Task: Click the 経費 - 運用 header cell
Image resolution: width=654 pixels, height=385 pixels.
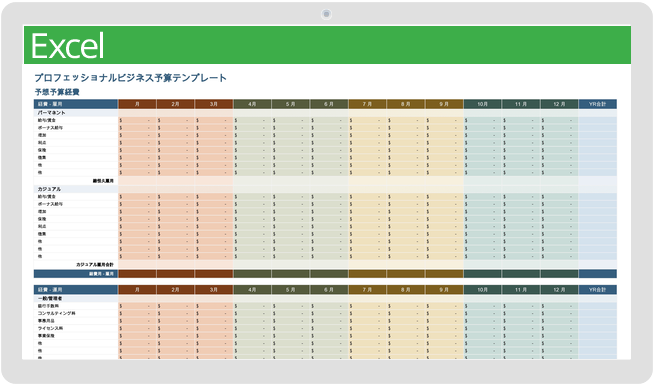Action: [x=76, y=289]
